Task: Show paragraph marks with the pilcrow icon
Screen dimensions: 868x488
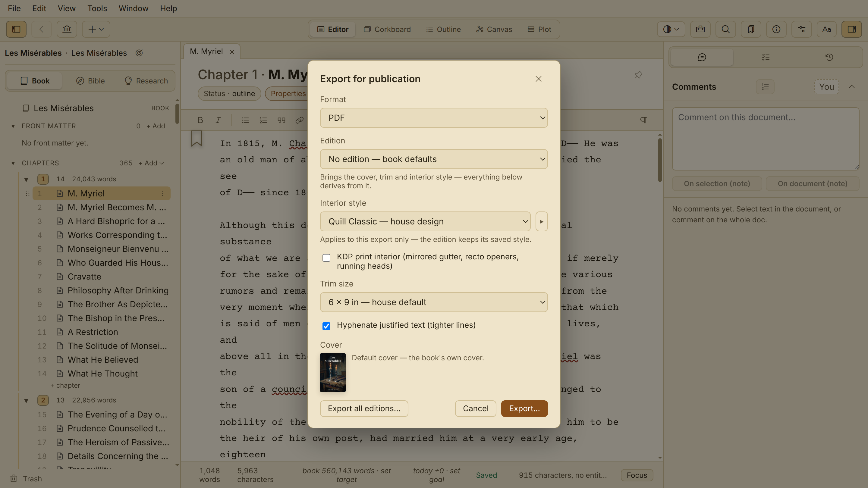Action: (643, 120)
